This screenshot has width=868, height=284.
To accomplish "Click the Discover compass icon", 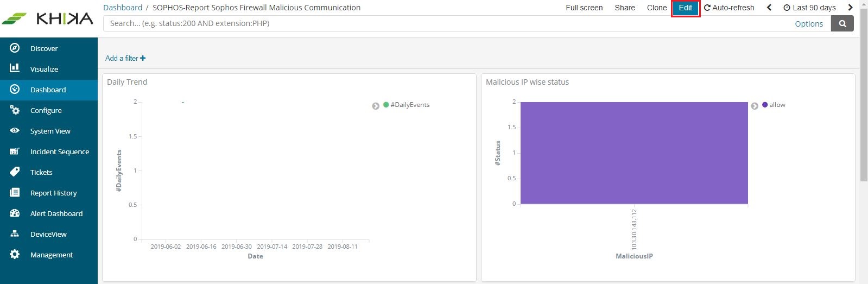I will (x=15, y=48).
